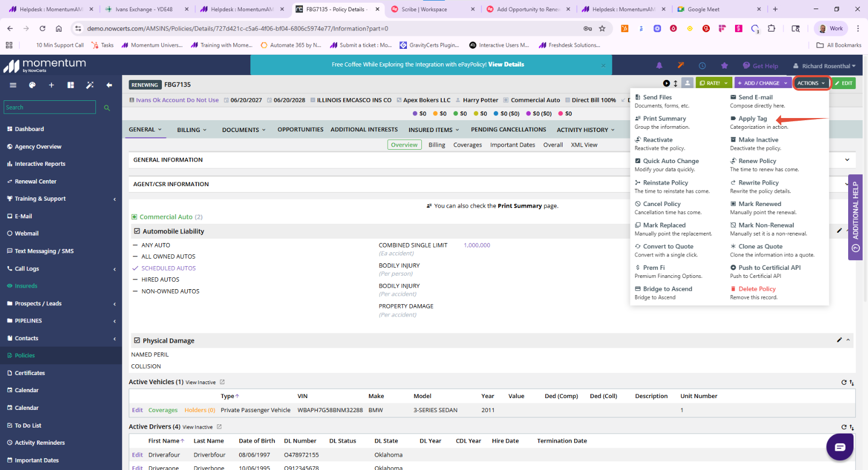The width and height of the screenshot is (868, 470).
Task: Open the layout grid icon in sidebar
Action: click(x=70, y=85)
